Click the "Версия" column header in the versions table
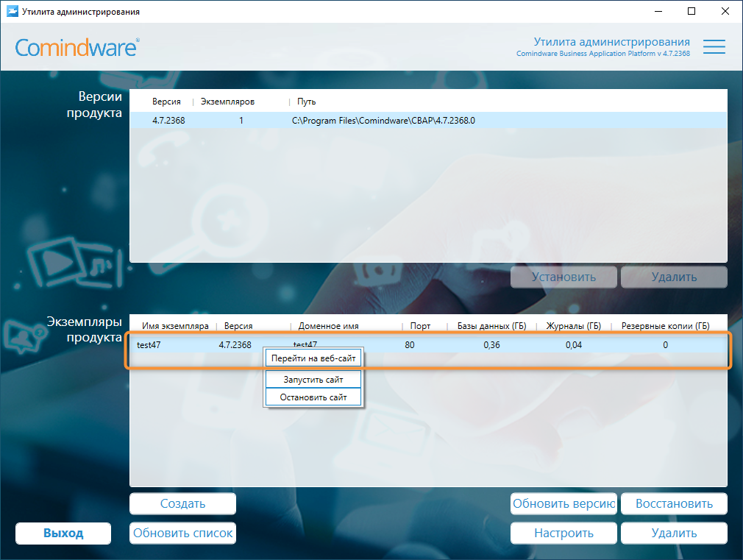Screen dimensions: 743x560 click(x=166, y=102)
